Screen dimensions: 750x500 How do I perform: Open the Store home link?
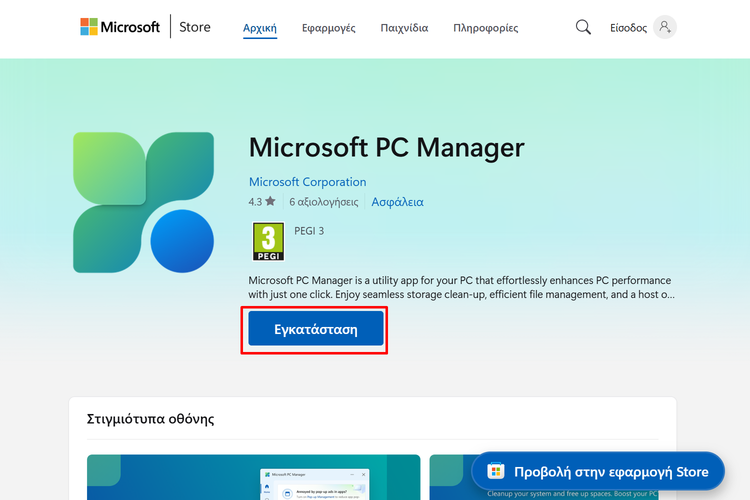pyautogui.click(x=195, y=27)
